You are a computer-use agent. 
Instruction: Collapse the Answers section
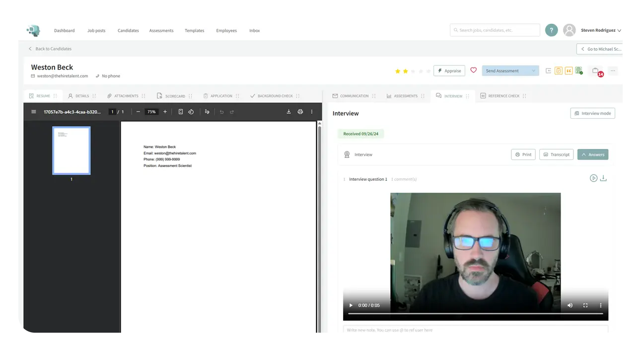click(x=592, y=154)
